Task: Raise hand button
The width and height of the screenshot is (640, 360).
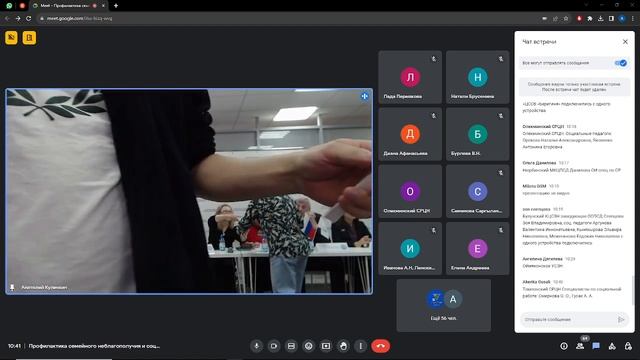Action: [x=343, y=346]
